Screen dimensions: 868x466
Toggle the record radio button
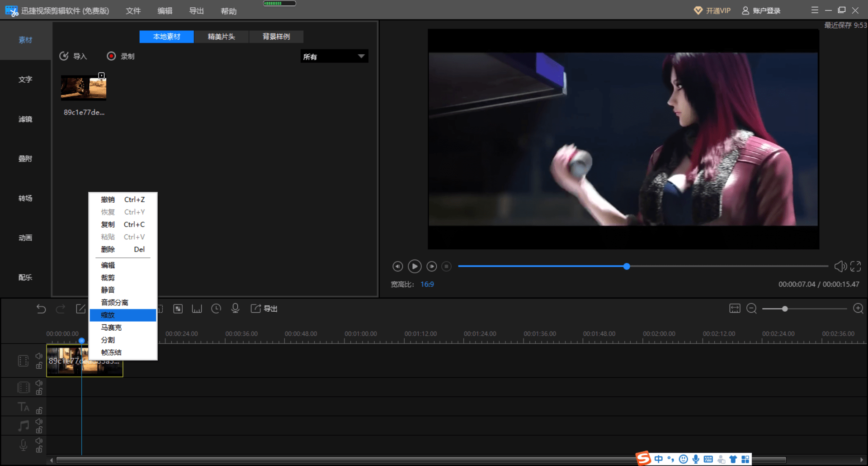(111, 56)
